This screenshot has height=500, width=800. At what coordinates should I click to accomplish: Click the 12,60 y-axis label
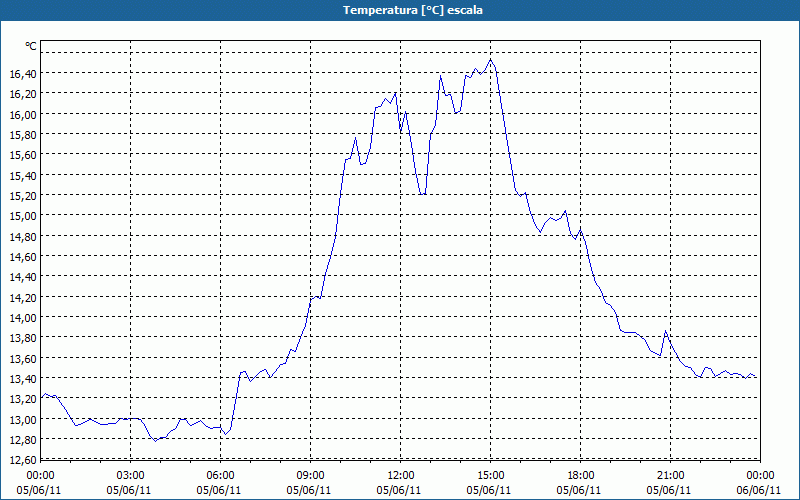click(23, 460)
